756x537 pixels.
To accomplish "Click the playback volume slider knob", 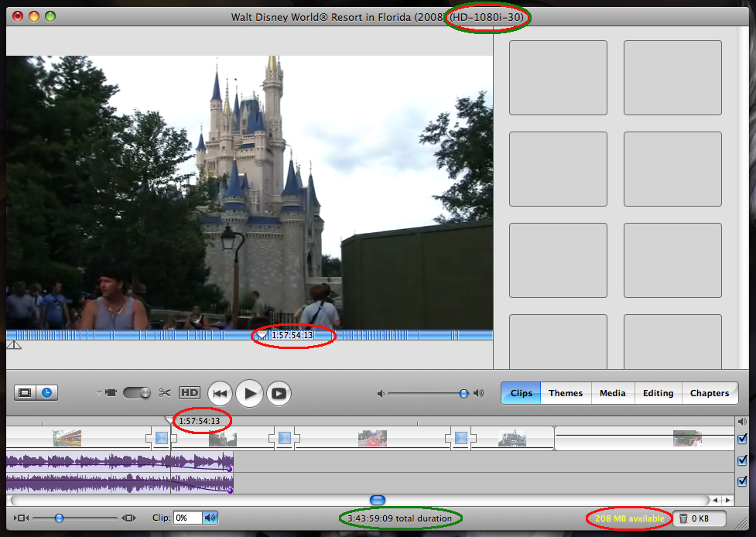I will pyautogui.click(x=464, y=393).
